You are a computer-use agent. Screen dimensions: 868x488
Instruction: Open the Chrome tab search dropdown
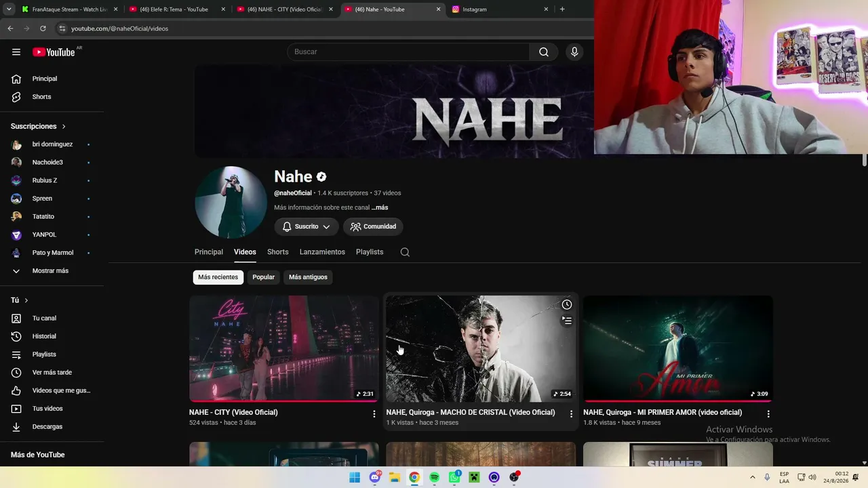[9, 9]
